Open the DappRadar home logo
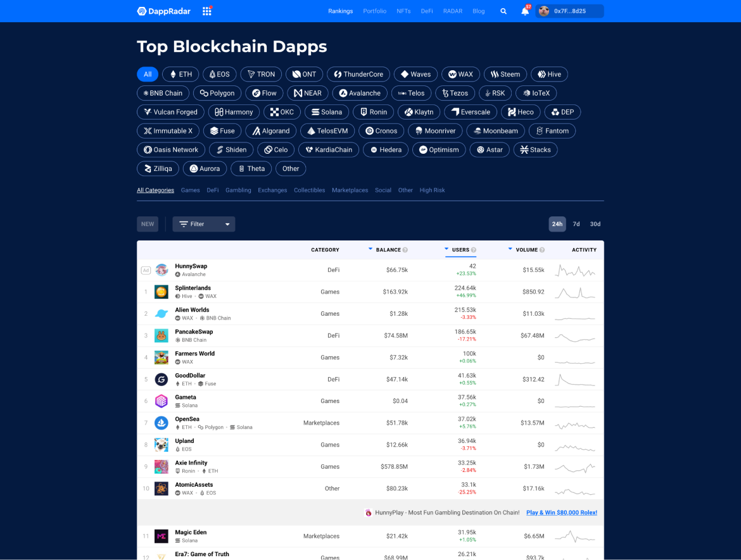 164,11
